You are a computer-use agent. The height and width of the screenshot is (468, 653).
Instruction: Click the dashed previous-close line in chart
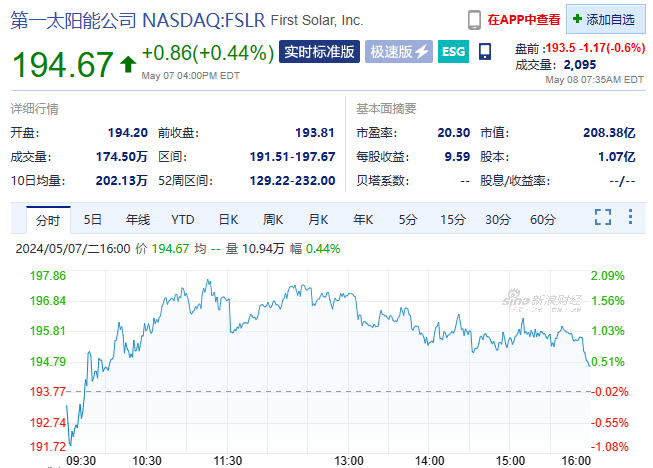click(328, 392)
